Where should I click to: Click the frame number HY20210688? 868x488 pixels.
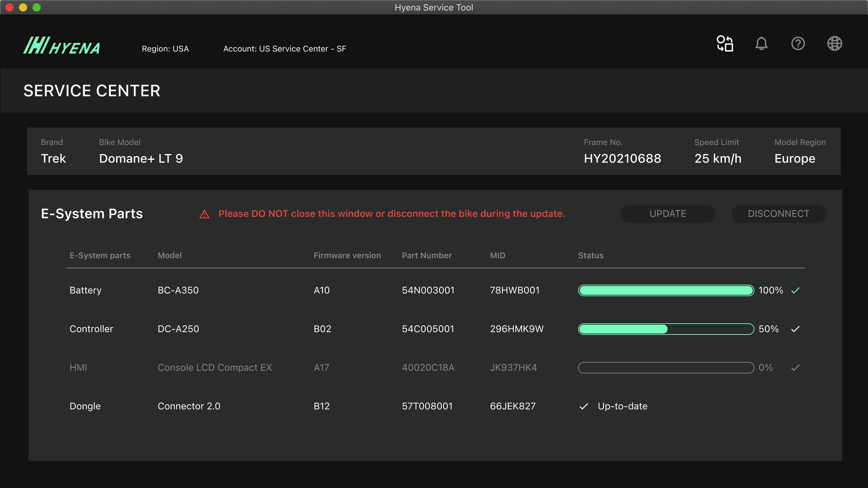pos(622,159)
